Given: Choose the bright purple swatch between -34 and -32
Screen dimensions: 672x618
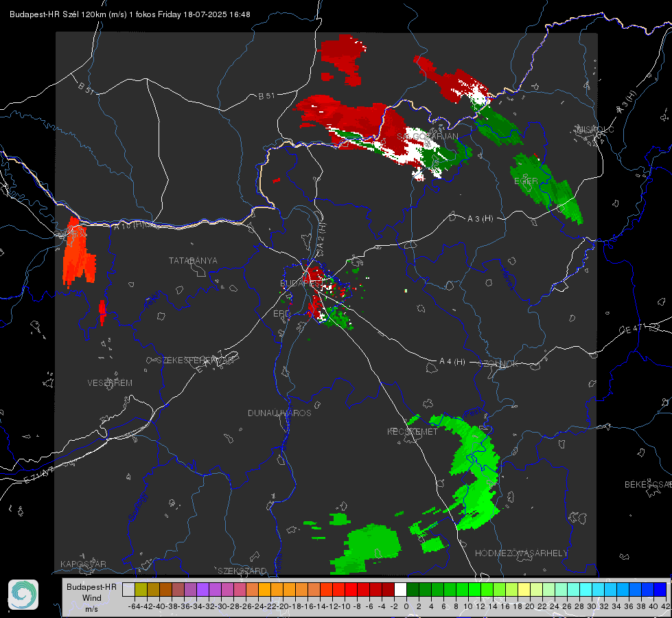Looking at the screenshot, I should pos(202,589).
